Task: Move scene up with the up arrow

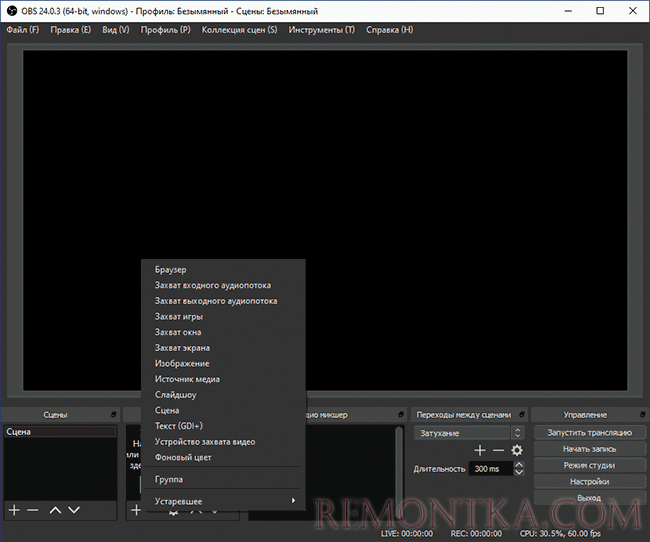Action: pos(55,510)
